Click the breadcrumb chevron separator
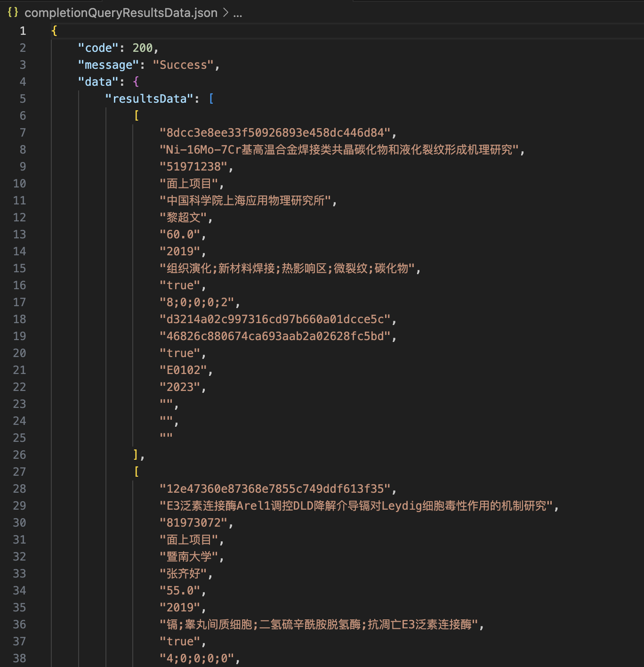Viewport: 644px width, 667px height. [225, 13]
